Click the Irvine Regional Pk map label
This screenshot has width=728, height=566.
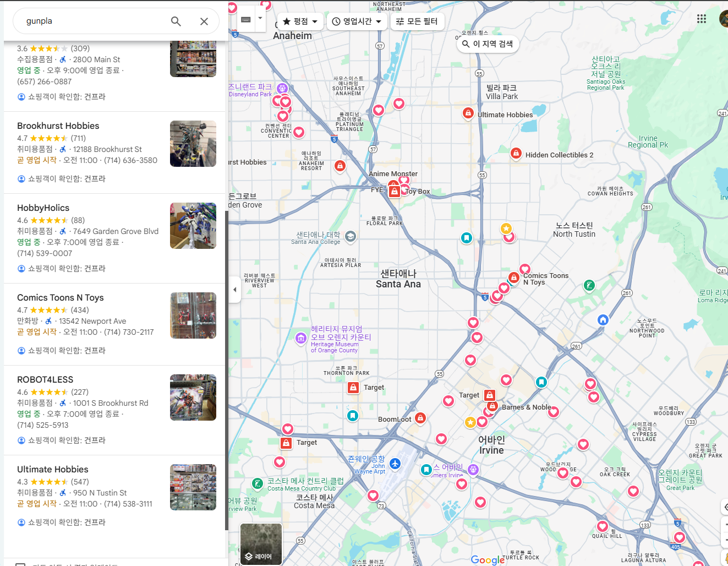[x=648, y=141]
